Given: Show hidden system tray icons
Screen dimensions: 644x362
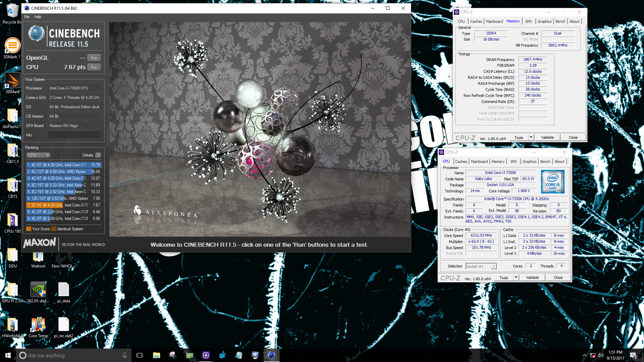Looking at the screenshot, I should click(585, 355).
